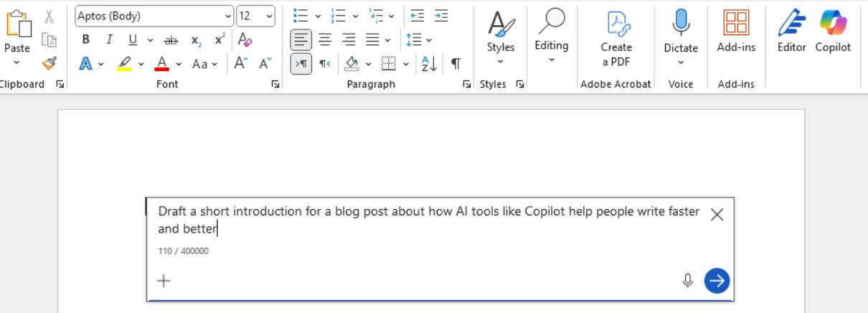Close the Copilot draft prompt box
The image size is (868, 313).
click(717, 214)
